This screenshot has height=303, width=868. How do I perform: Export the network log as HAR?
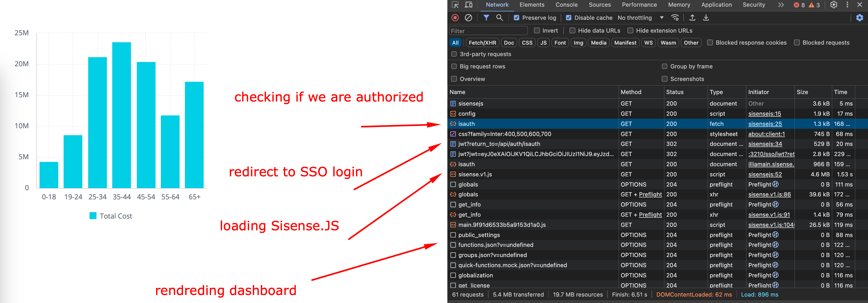click(x=706, y=18)
